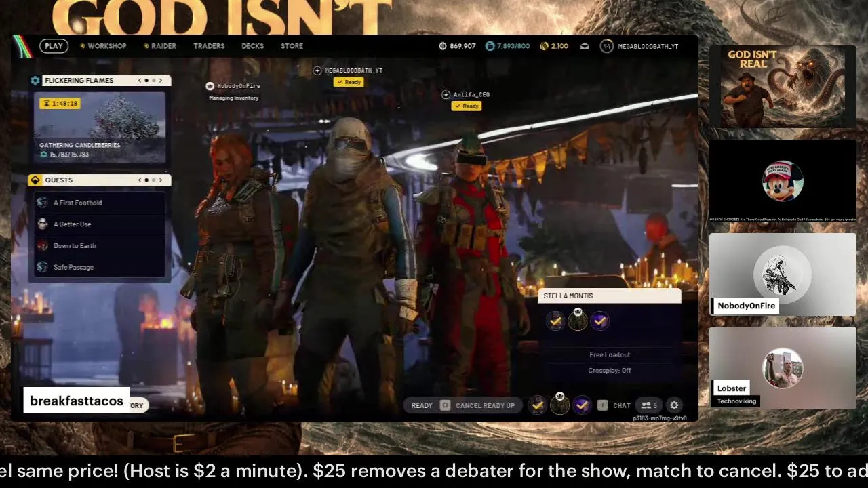Toggle MEGABLOODBATH_YT's Ready status badge
Viewport: 868px width, 488px height.
[x=349, y=82]
